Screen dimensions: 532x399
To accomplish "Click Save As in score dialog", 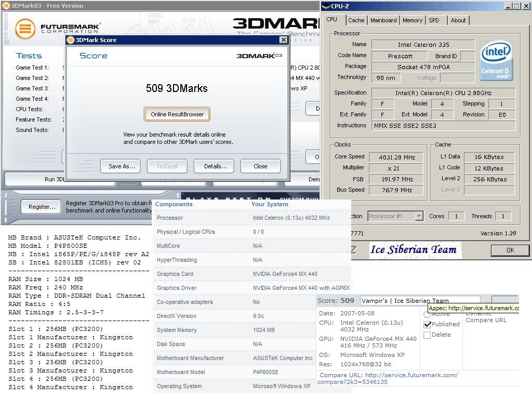I will click(121, 166).
